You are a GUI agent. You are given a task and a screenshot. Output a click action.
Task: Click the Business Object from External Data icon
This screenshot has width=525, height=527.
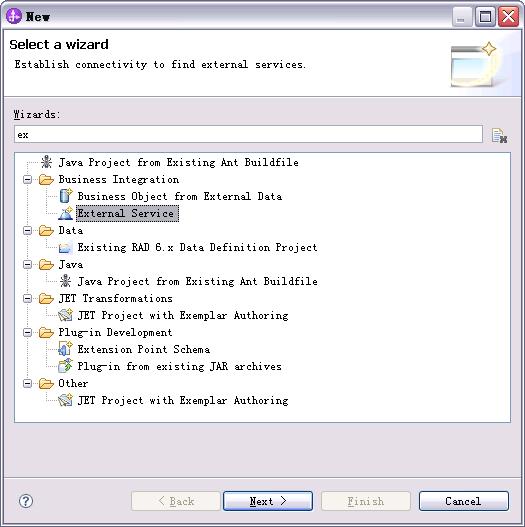tap(66, 196)
